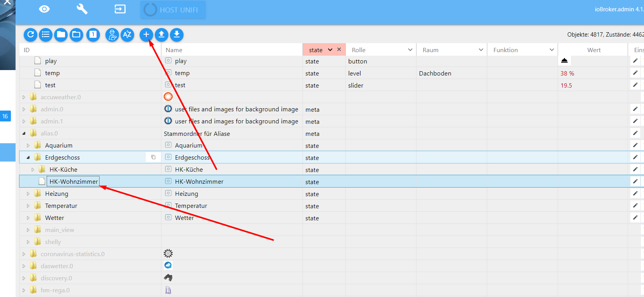The width and height of the screenshot is (644, 297).
Task: Clear the state filter with the x
Action: 339,49
